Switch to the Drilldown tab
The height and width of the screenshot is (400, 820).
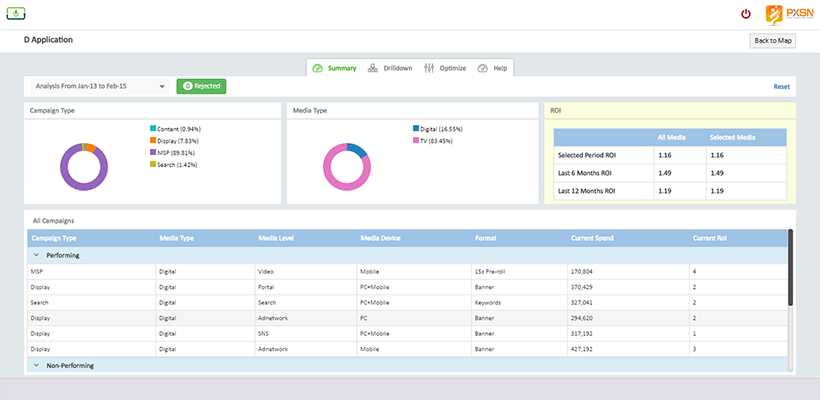[x=398, y=68]
